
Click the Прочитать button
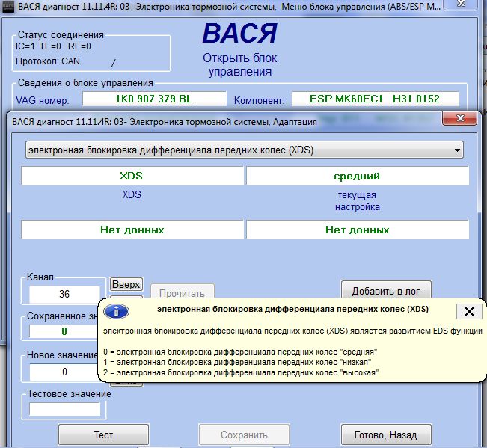pyautogui.click(x=183, y=291)
